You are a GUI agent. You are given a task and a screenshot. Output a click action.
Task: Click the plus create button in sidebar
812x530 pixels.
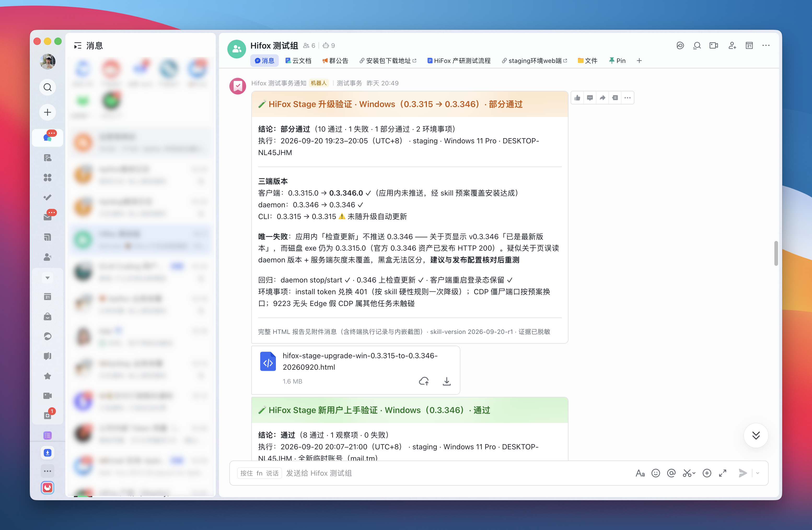pos(48,112)
